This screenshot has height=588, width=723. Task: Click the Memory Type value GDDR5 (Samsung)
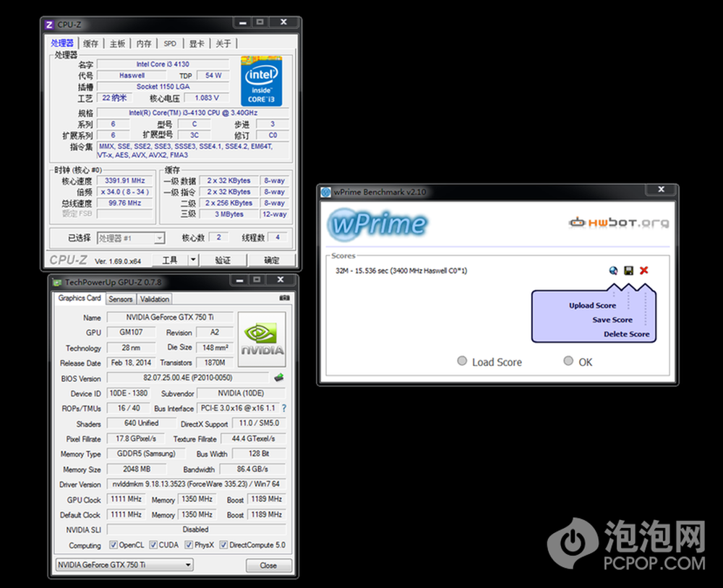pyautogui.click(x=146, y=453)
